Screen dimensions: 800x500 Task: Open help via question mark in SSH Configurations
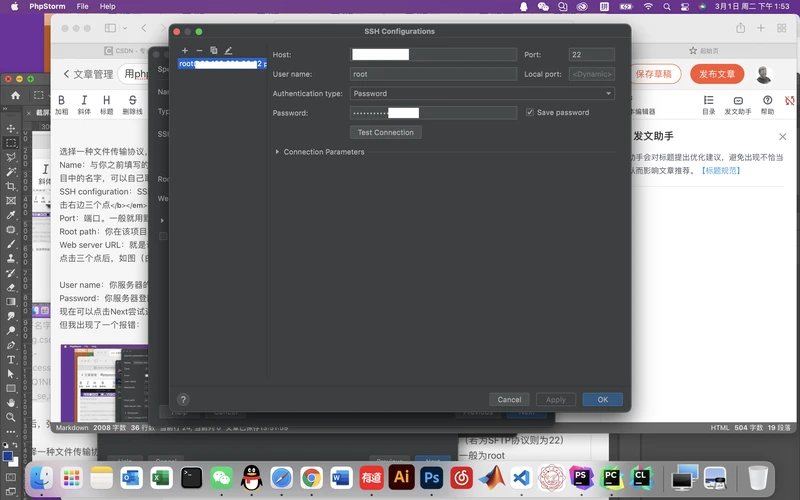tap(183, 399)
